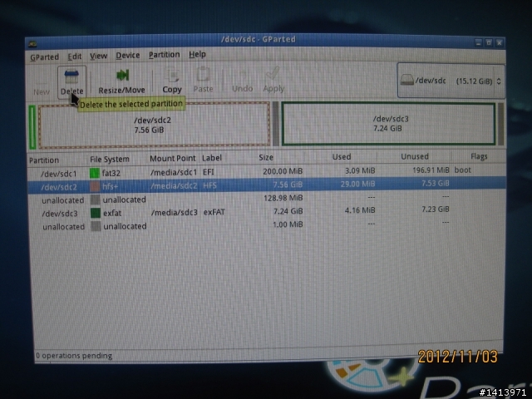Click the hfs+ color swatch
This screenshot has width=532, height=399.
coord(95,186)
